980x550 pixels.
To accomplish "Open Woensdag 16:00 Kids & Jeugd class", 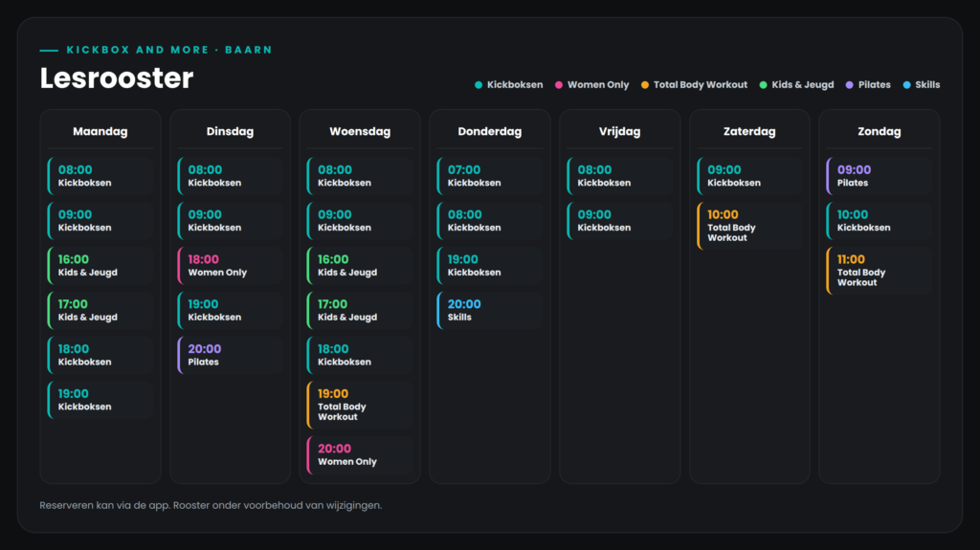I will click(x=360, y=266).
